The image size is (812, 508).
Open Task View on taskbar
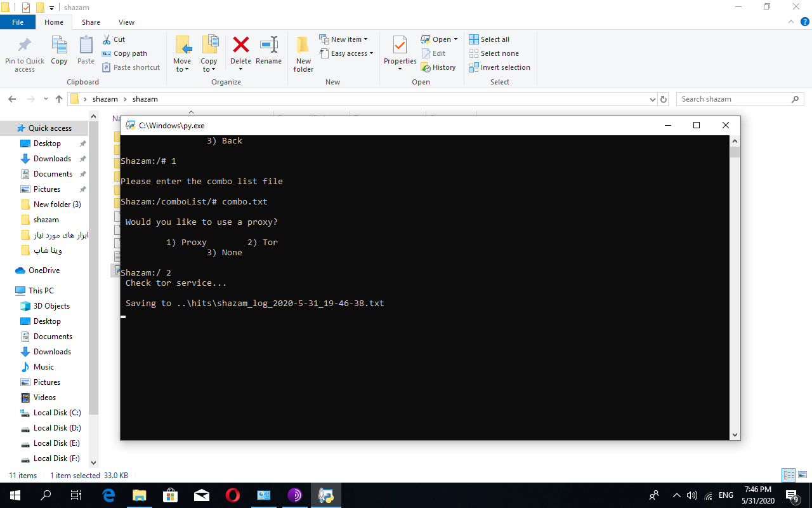pos(76,495)
